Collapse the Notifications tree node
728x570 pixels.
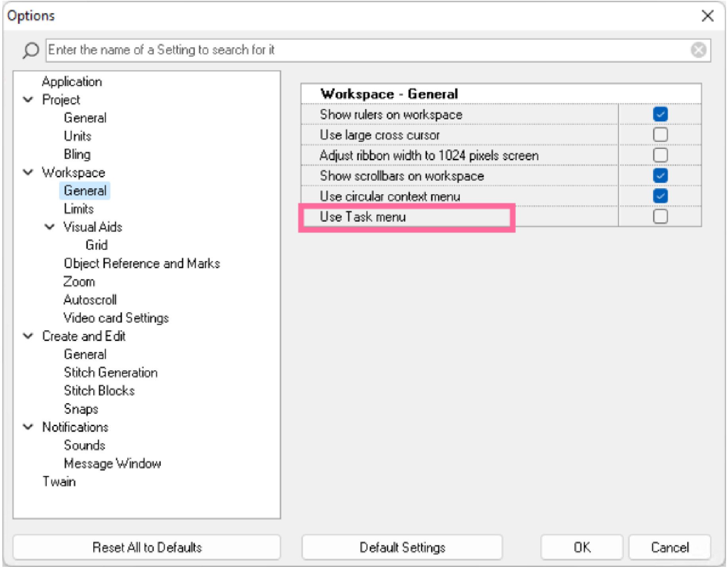pyautogui.click(x=28, y=427)
